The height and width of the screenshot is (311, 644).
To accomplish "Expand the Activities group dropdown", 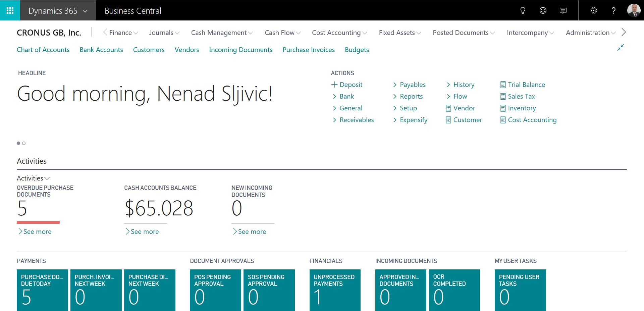I will point(33,178).
